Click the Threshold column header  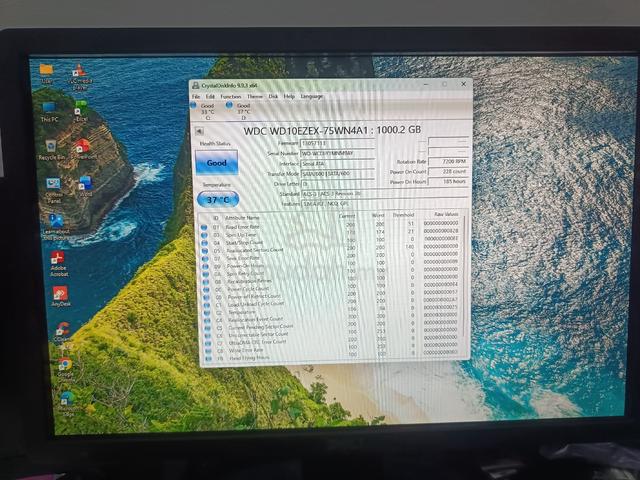click(x=403, y=215)
